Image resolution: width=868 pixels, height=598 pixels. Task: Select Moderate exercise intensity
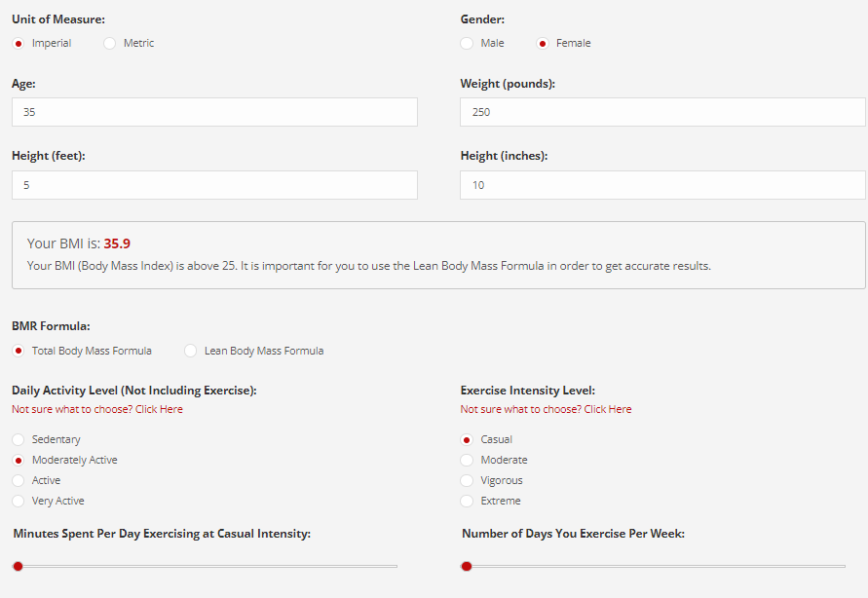pyautogui.click(x=467, y=461)
